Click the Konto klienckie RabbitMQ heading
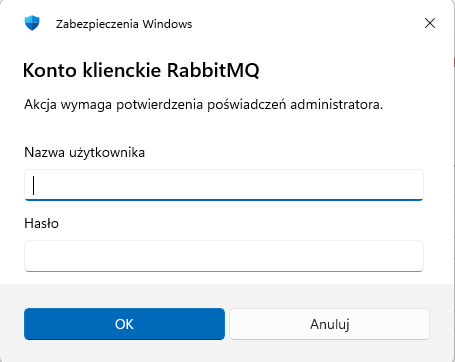This screenshot has height=362, width=455. [141, 70]
